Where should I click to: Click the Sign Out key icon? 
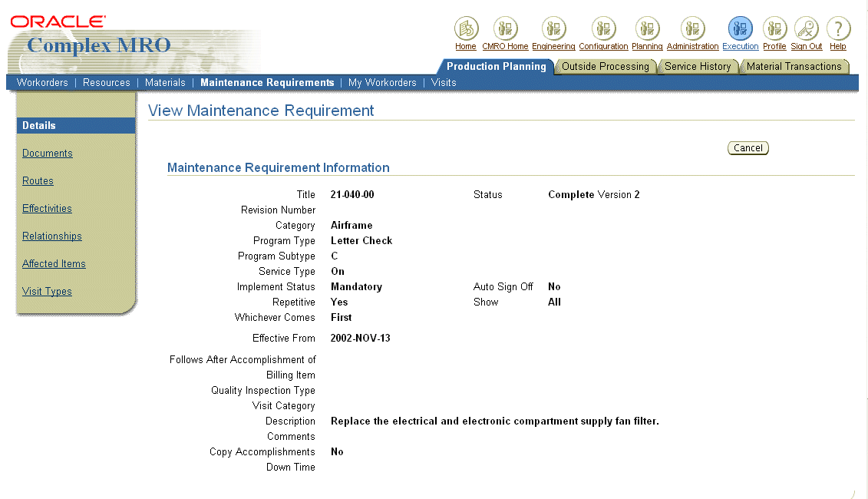click(x=806, y=28)
